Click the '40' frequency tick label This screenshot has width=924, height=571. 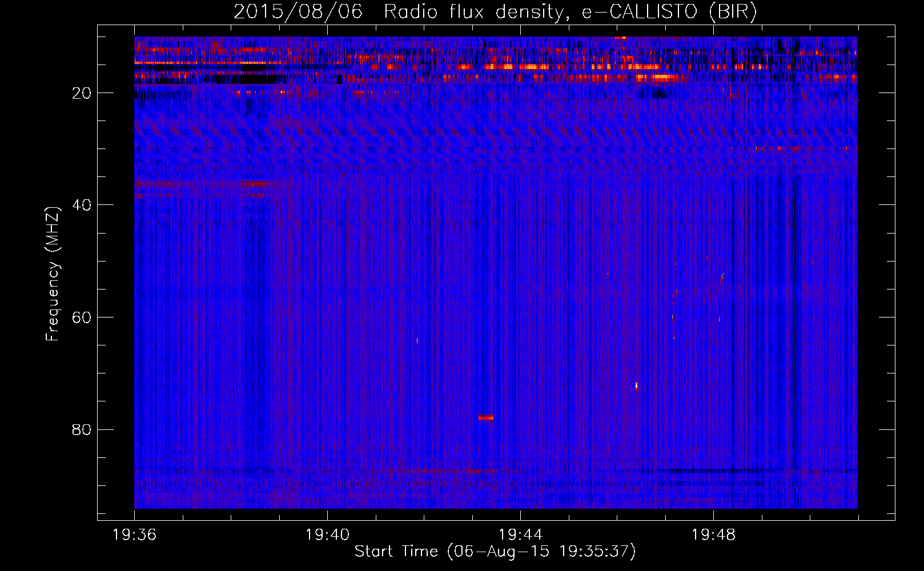point(82,205)
